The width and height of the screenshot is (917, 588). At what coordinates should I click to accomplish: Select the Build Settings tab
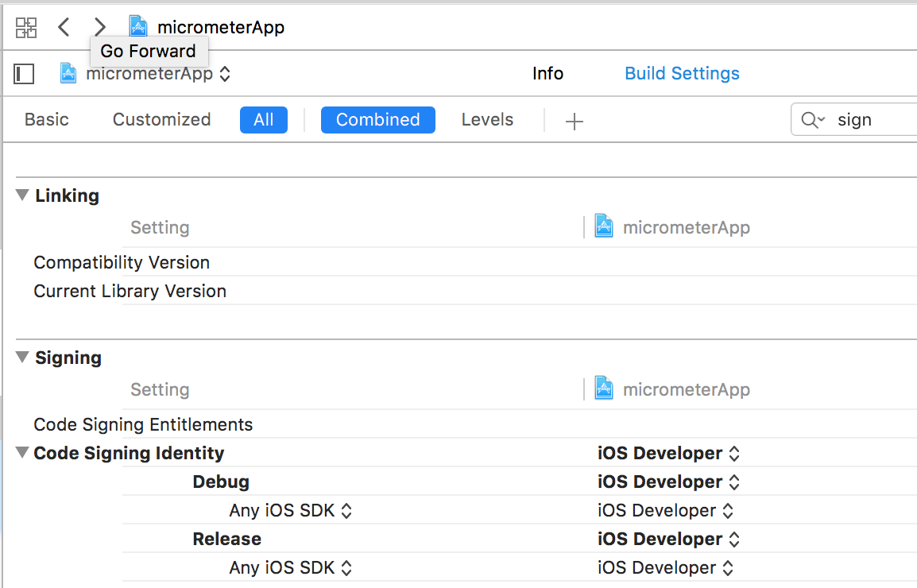(x=682, y=74)
